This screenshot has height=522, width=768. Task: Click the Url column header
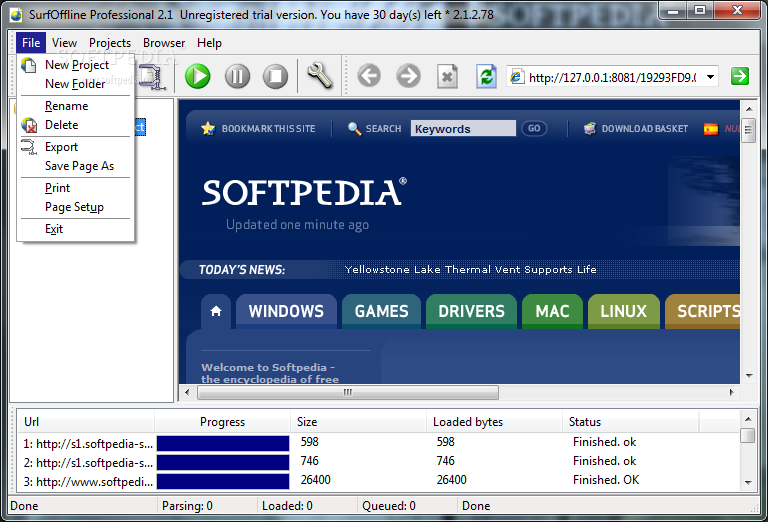click(86, 422)
